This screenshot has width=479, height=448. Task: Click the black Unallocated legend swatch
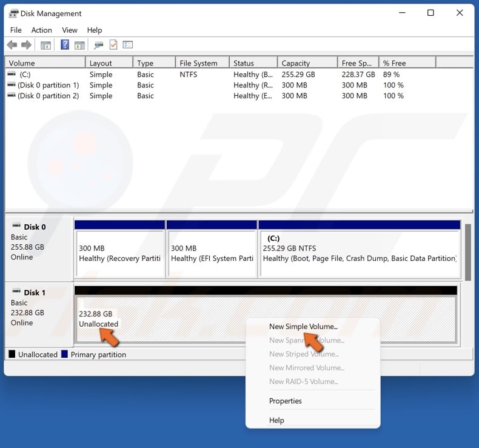(x=12, y=354)
